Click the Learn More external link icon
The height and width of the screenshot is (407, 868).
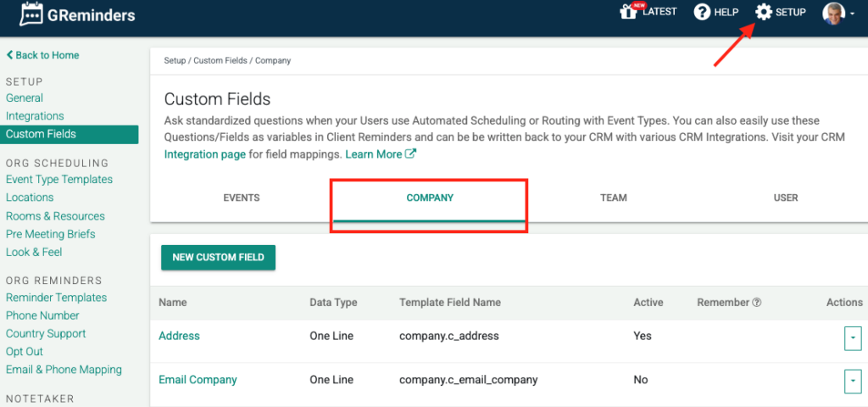tap(411, 154)
